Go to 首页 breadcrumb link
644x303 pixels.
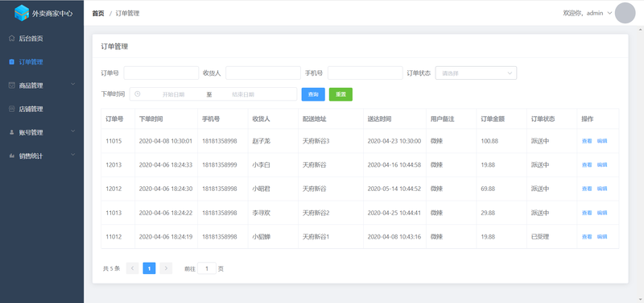(98, 13)
